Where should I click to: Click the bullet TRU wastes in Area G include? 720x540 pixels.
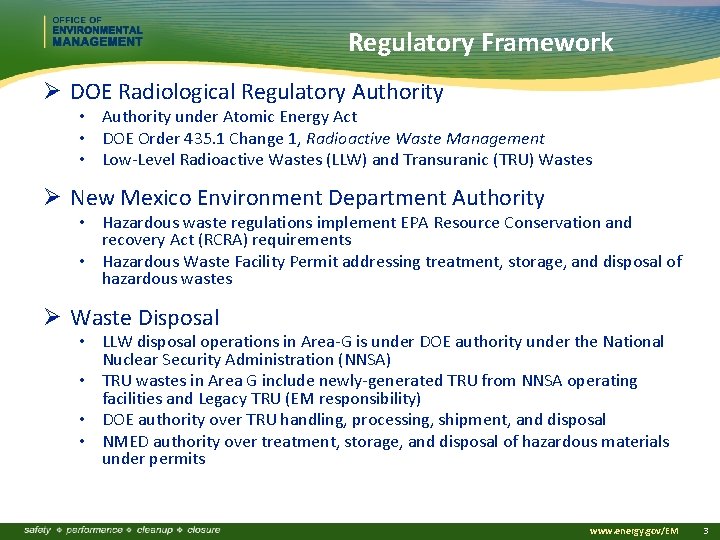370,389
